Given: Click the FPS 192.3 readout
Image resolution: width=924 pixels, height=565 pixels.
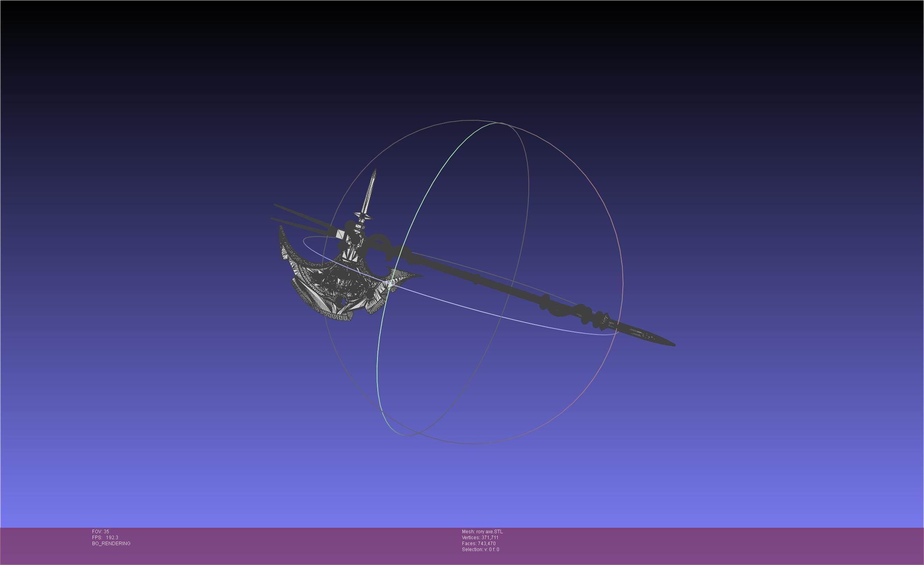Looking at the screenshot, I should (105, 537).
